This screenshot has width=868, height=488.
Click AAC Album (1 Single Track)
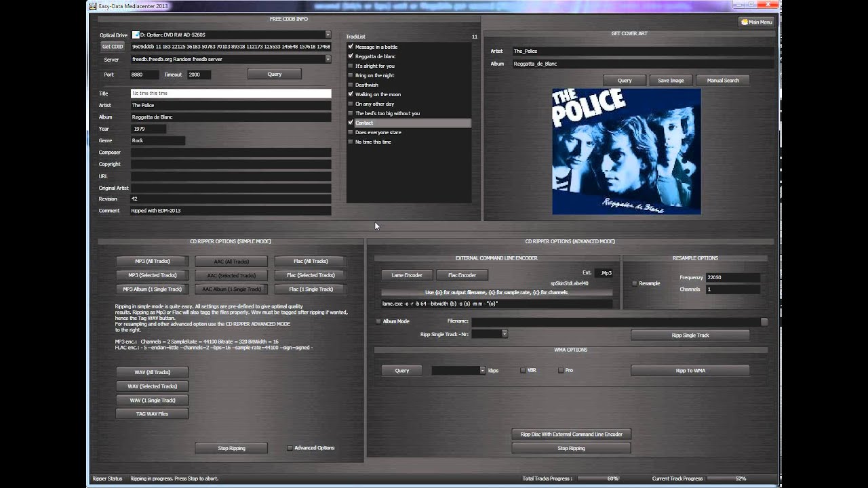click(x=231, y=289)
